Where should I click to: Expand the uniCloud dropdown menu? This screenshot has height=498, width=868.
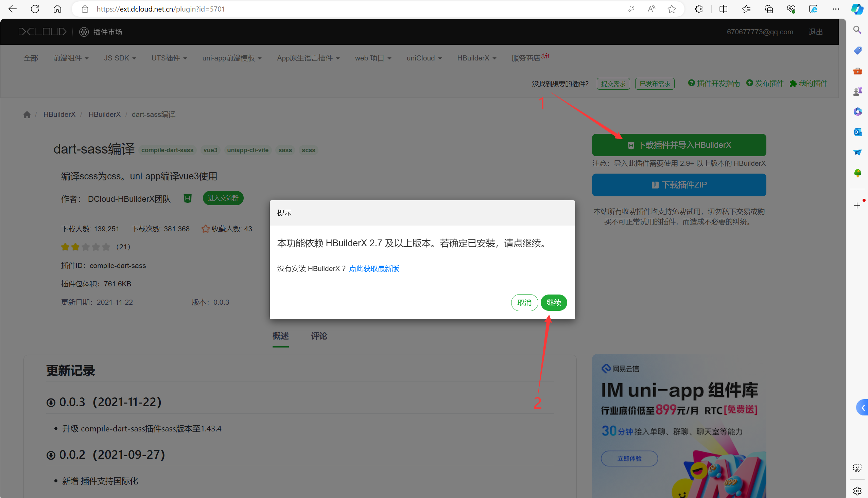(x=424, y=58)
